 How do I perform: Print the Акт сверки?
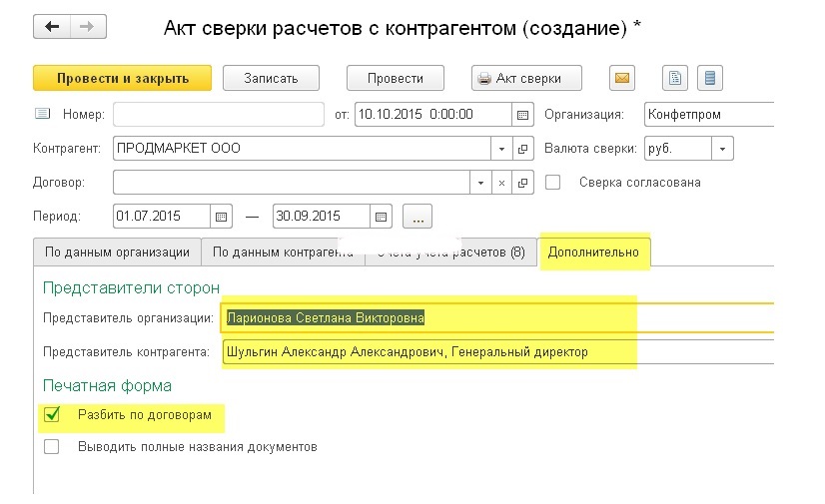pyautogui.click(x=526, y=78)
